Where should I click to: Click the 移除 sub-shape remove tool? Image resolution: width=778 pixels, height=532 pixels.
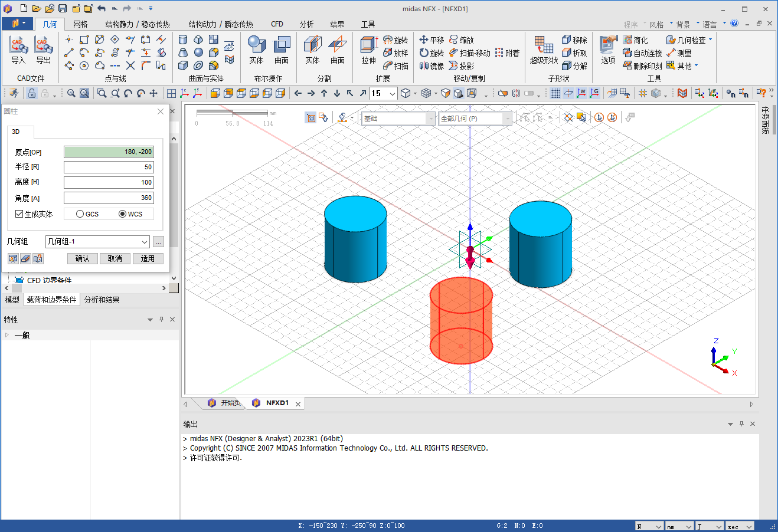(574, 40)
